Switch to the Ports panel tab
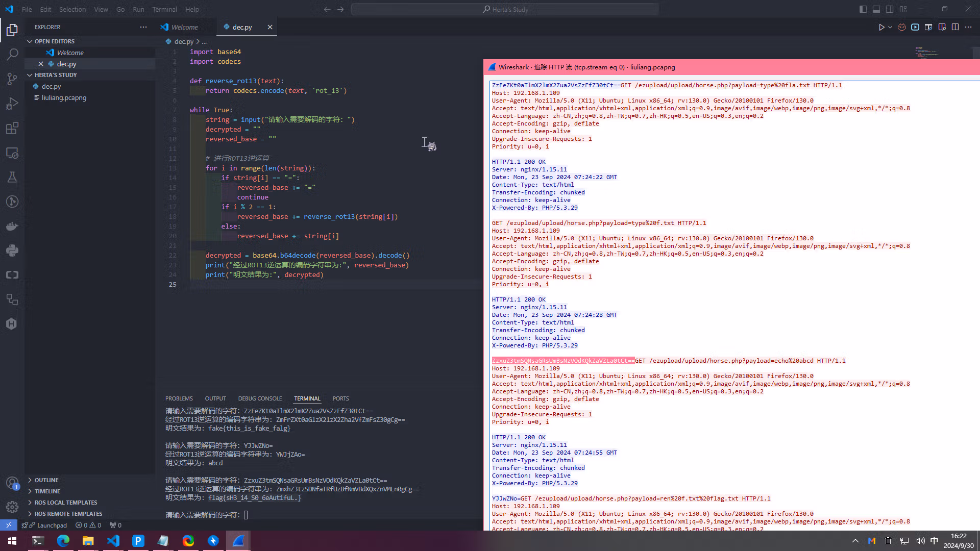The width and height of the screenshot is (980, 551). click(x=341, y=398)
